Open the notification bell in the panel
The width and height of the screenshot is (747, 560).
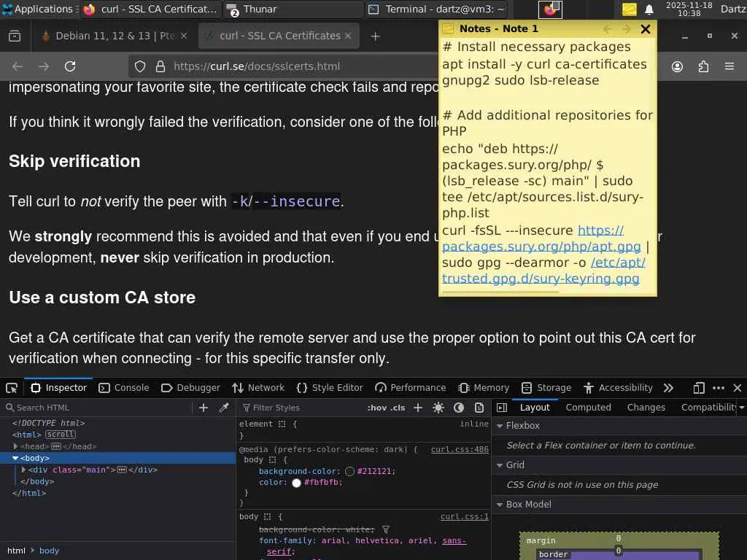point(649,9)
